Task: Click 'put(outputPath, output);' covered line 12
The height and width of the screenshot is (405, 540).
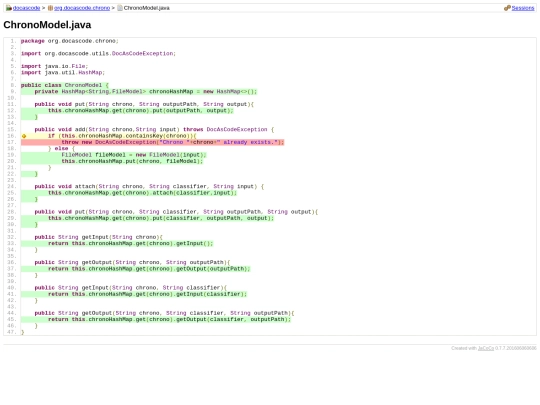Action: pyautogui.click(x=127, y=111)
